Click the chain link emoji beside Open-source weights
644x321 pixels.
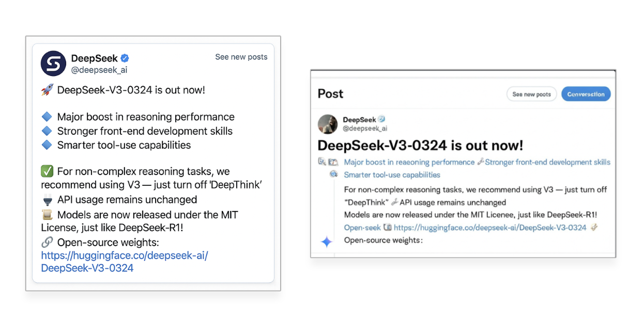tap(47, 243)
